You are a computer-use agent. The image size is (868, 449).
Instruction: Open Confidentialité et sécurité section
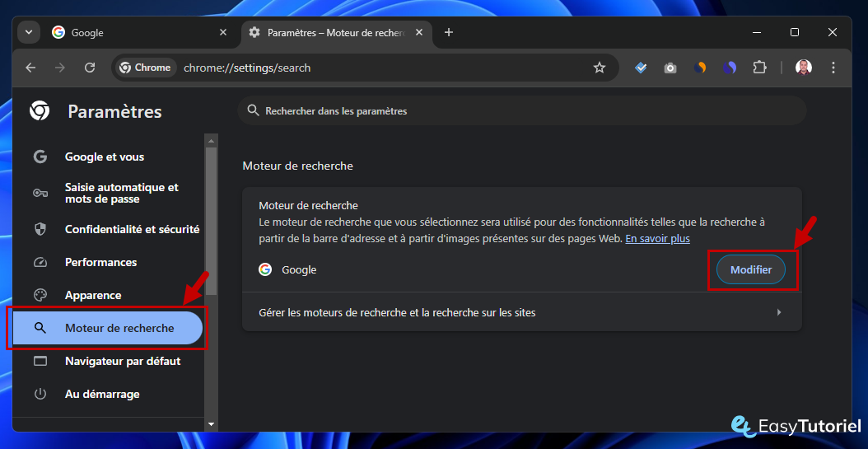[x=132, y=229]
